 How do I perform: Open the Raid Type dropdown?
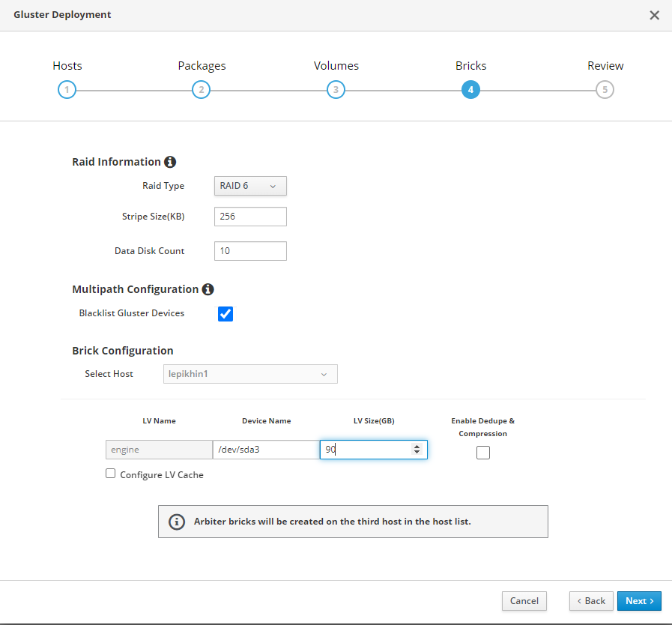click(x=250, y=186)
